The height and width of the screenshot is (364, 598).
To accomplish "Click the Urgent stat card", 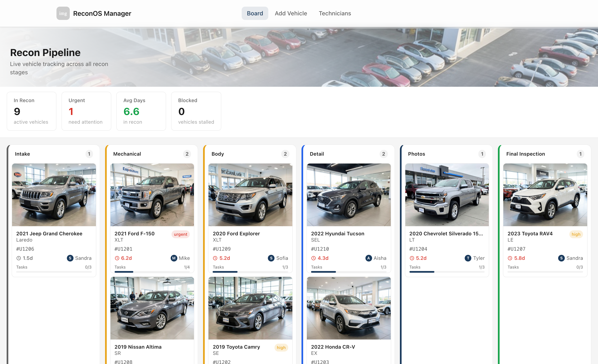I will tap(86, 111).
